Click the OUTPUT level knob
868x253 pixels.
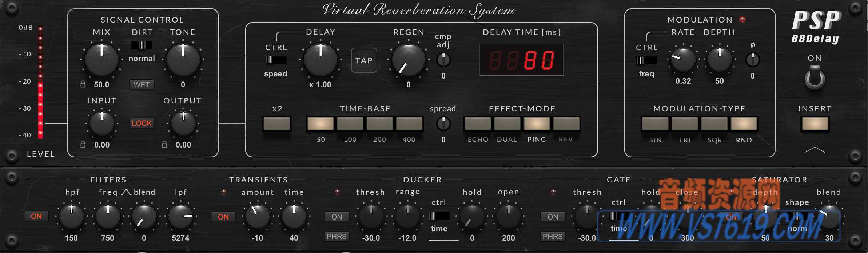183,124
